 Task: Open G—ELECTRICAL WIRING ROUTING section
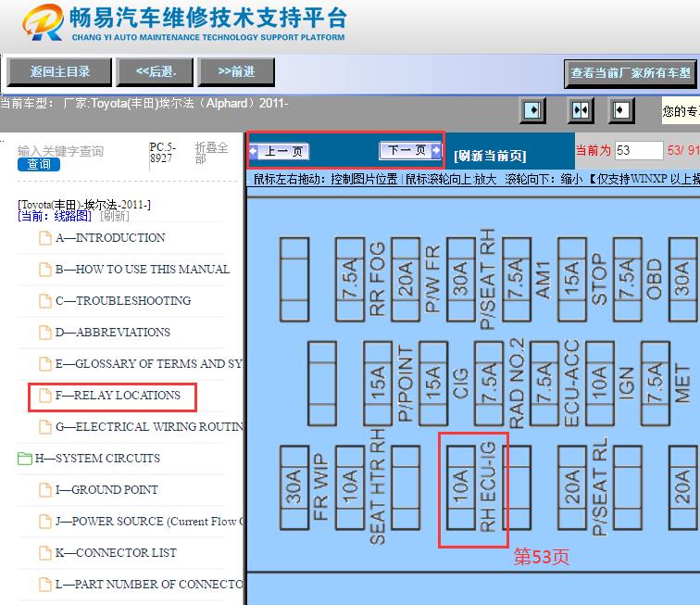(x=149, y=427)
